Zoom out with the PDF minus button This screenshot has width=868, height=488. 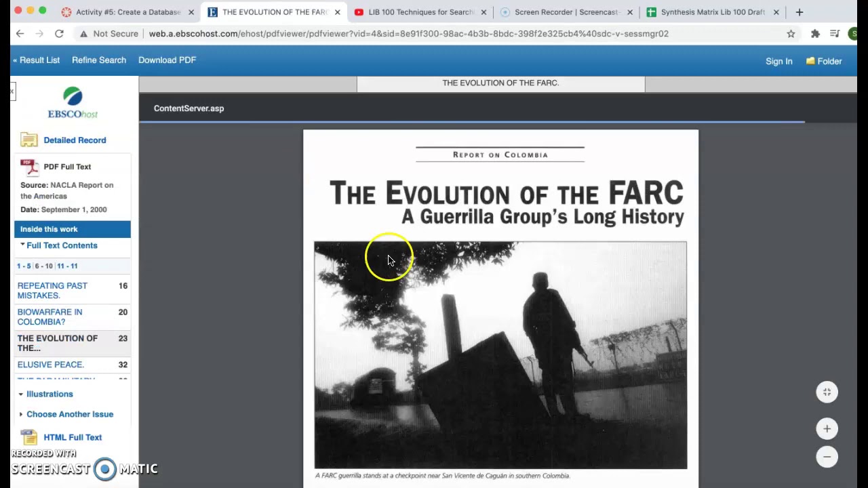tap(827, 457)
